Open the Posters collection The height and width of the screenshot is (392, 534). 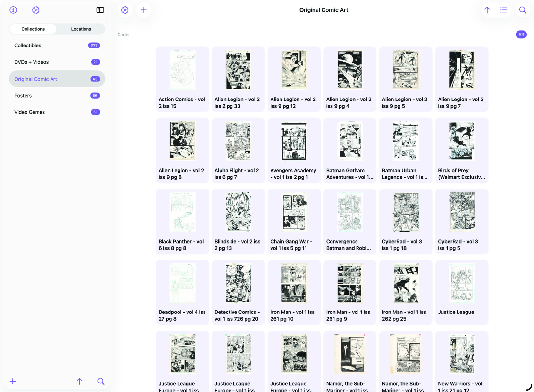click(57, 96)
